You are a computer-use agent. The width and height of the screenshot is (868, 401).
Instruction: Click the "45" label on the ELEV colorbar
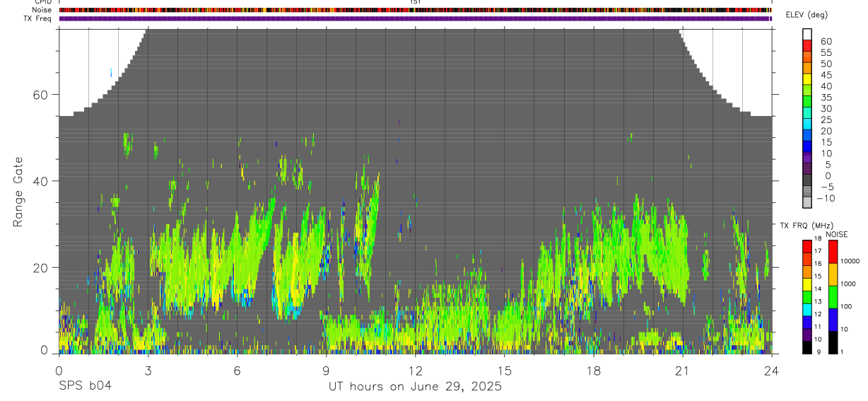pos(826,75)
